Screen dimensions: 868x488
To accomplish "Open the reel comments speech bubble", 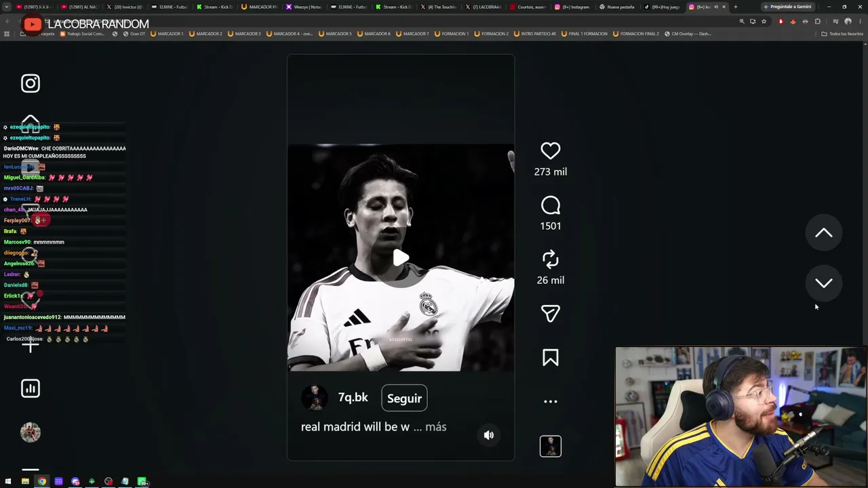I will click(551, 205).
